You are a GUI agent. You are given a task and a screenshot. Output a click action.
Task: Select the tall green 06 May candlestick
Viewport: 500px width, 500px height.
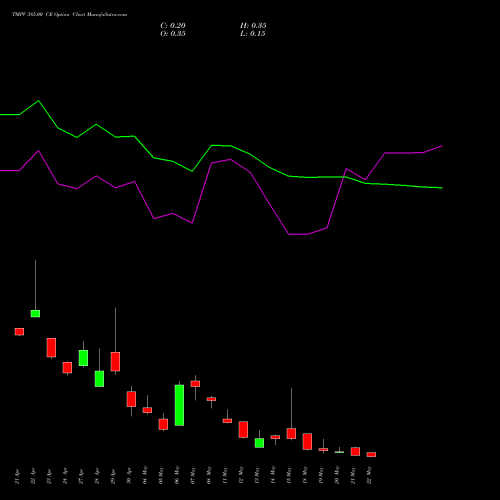point(179,405)
